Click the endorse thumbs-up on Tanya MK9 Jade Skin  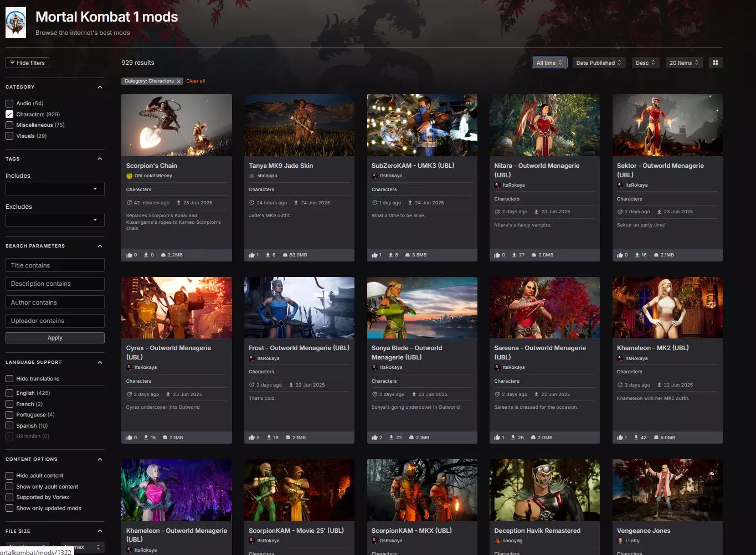[x=251, y=255]
